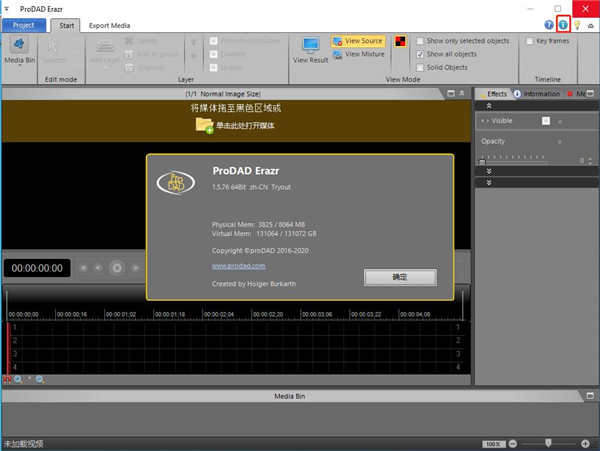Open the Information panel tab
The height and width of the screenshot is (451, 600).
pos(537,94)
